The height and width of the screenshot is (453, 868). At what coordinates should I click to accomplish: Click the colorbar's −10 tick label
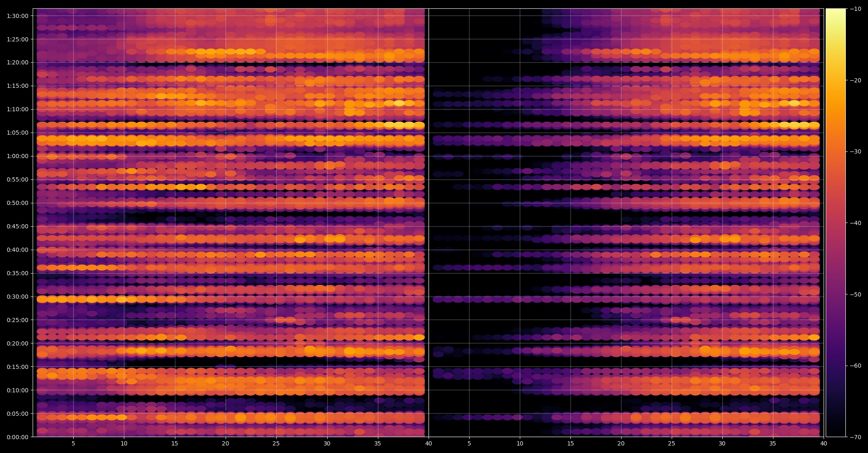point(855,9)
